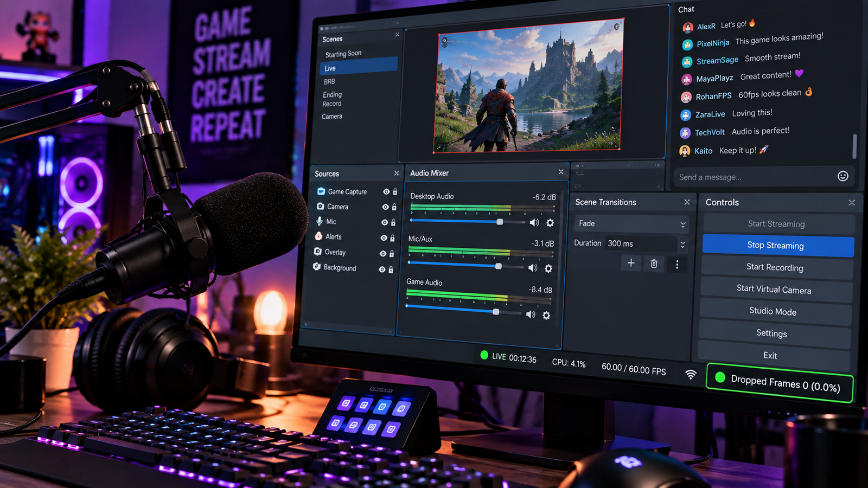Start Virtual Camera
Viewport: 868px width, 488px height.
point(776,290)
